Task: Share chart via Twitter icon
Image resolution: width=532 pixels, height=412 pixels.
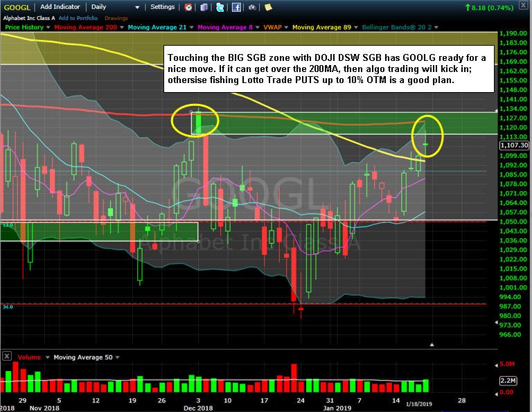Action: tap(220, 7)
